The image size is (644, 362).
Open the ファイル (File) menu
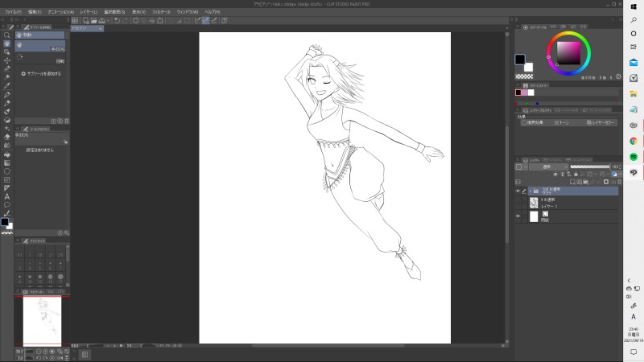(x=13, y=12)
